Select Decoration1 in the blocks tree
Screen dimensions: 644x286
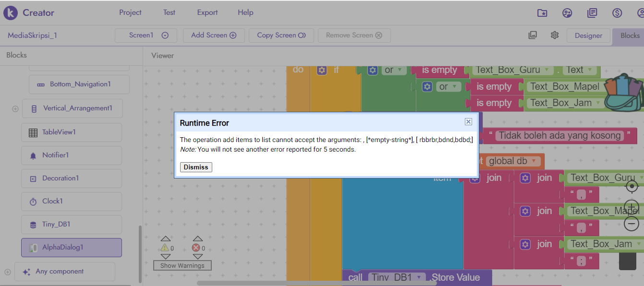72,179
